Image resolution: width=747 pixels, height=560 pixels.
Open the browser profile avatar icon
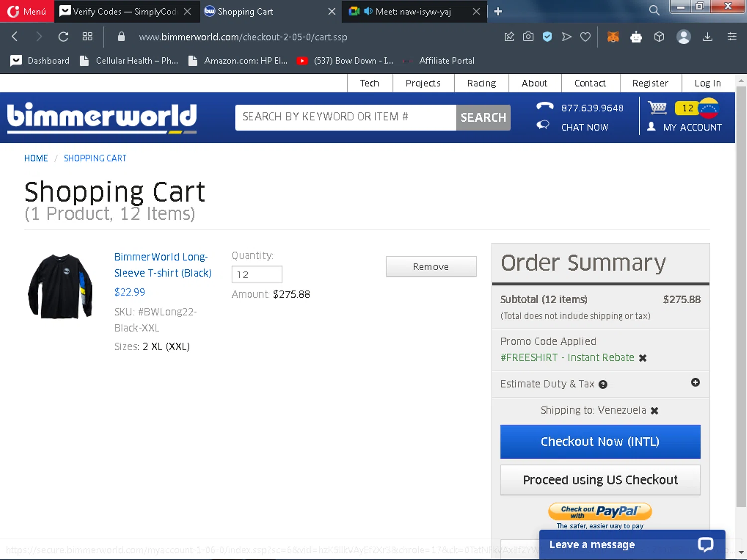[x=684, y=37]
